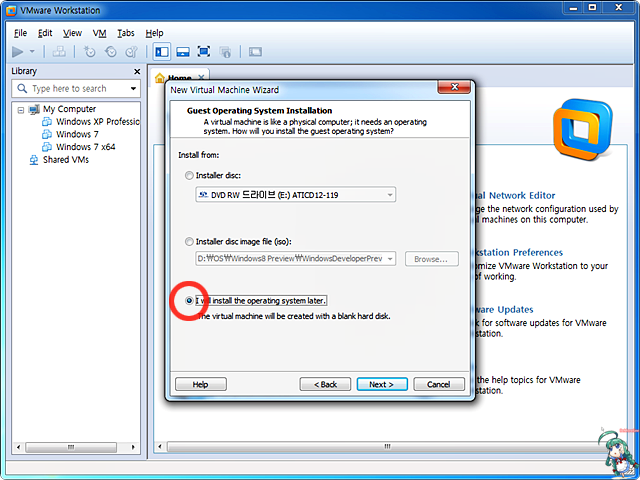Screen dimensions: 640x480
Task: Open the ISO file path dropdown
Action: pos(390,259)
